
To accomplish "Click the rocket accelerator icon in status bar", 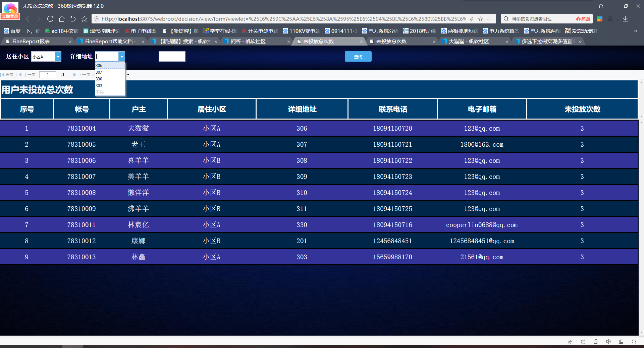I will (570, 342).
